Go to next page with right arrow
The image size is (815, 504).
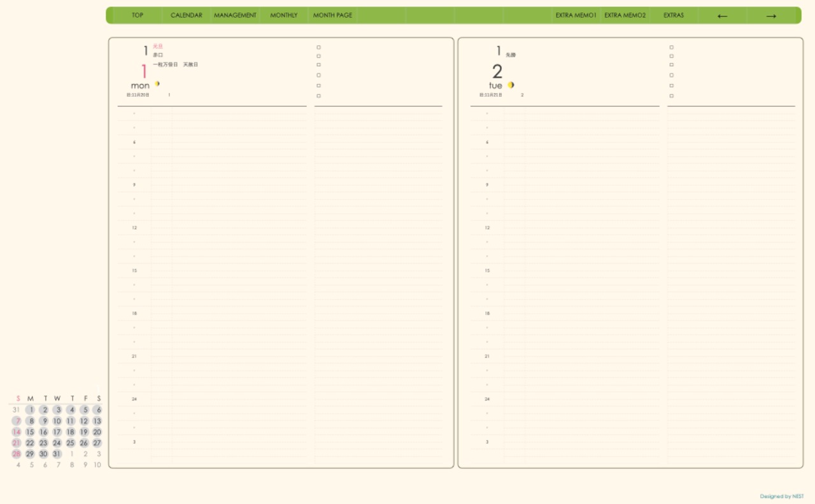(771, 16)
